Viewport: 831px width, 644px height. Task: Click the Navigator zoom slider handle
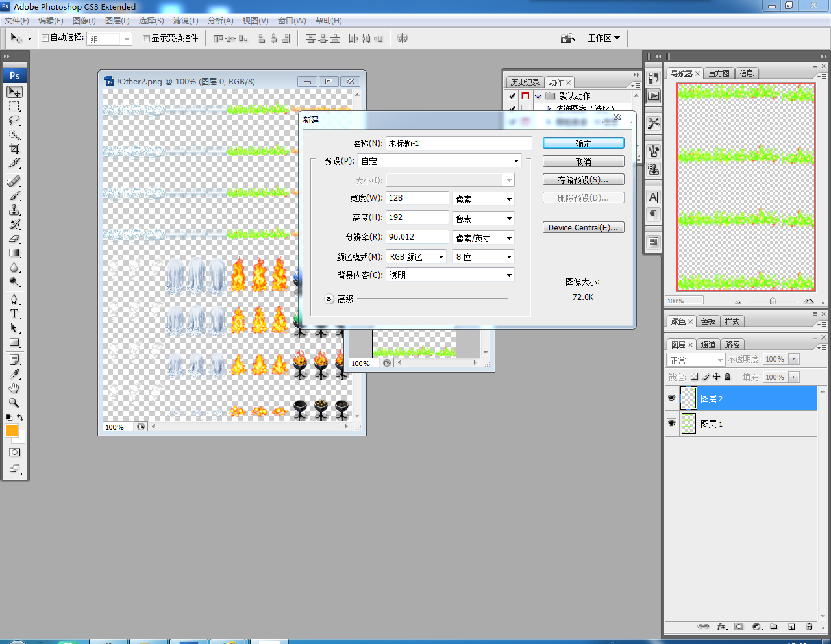[773, 301]
